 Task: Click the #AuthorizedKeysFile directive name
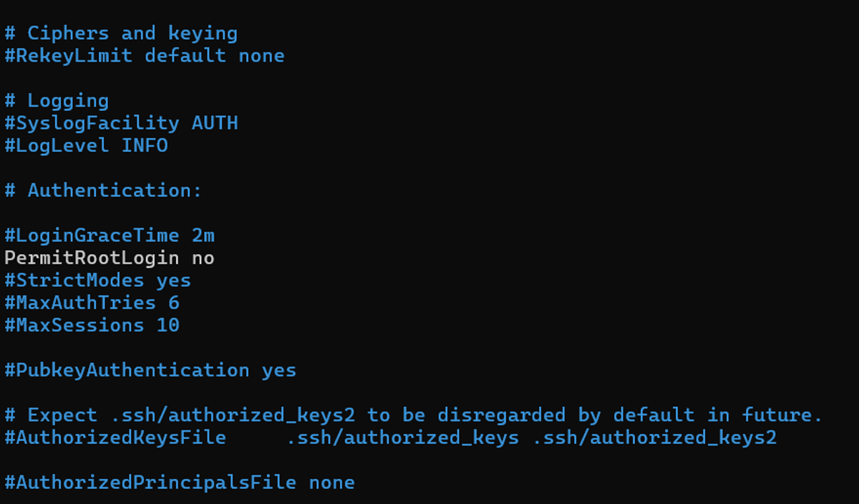pyautogui.click(x=115, y=437)
